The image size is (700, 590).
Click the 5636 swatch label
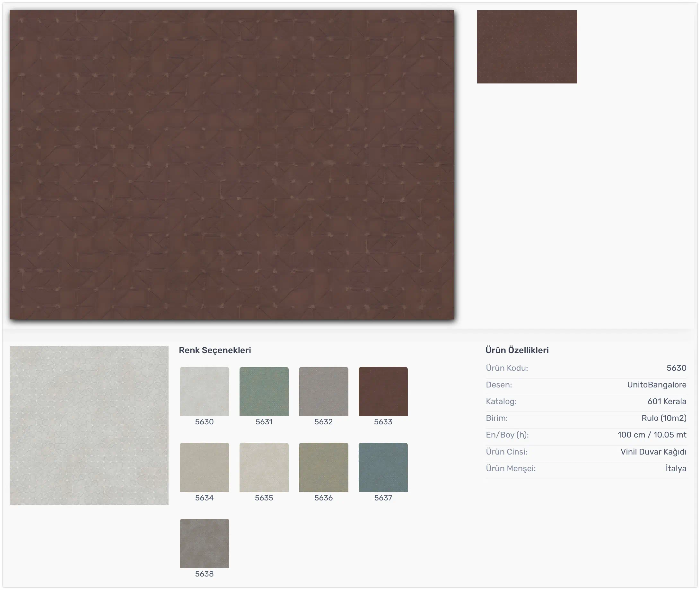[x=324, y=498]
